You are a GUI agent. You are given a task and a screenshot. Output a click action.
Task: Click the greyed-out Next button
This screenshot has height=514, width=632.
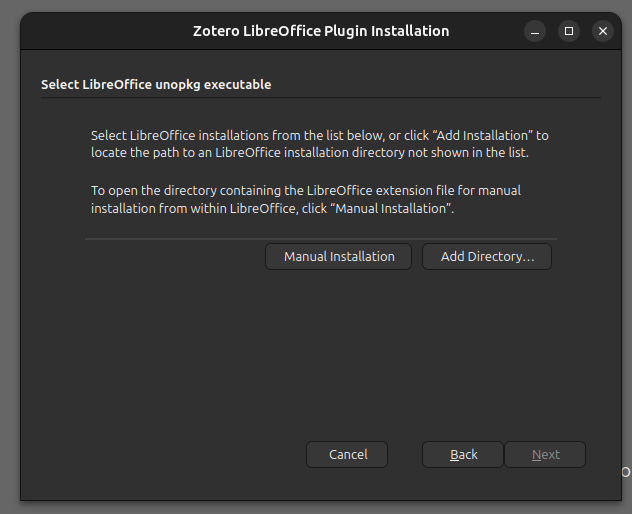pos(545,455)
